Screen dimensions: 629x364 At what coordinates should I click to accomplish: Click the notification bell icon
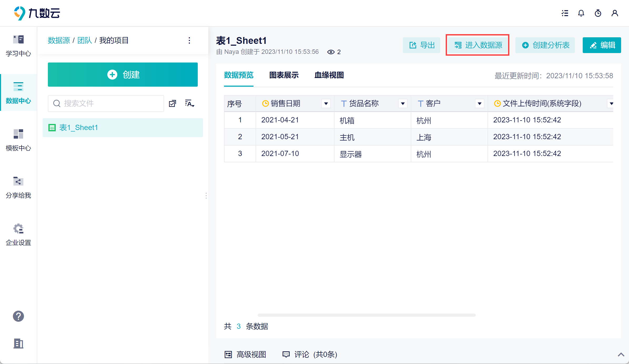[x=581, y=13]
